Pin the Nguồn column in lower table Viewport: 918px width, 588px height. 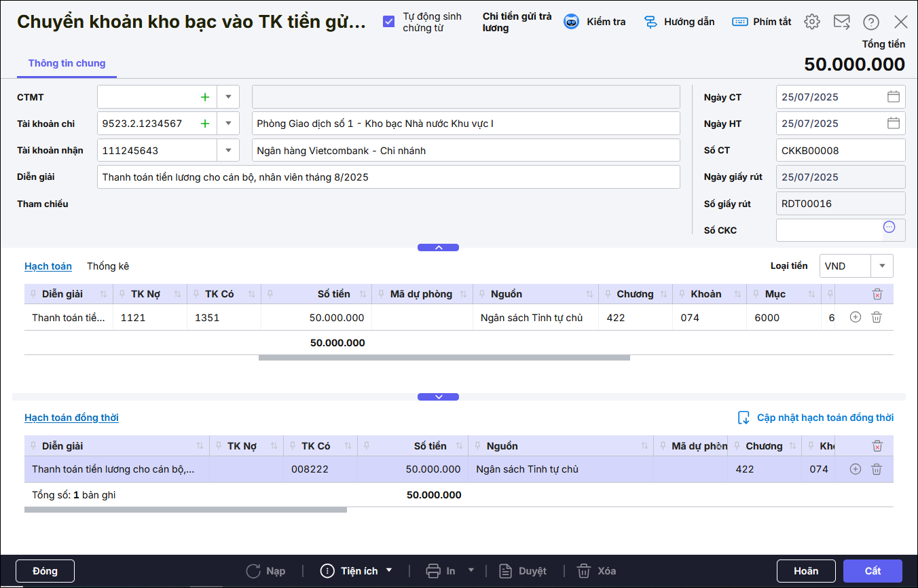tap(478, 446)
